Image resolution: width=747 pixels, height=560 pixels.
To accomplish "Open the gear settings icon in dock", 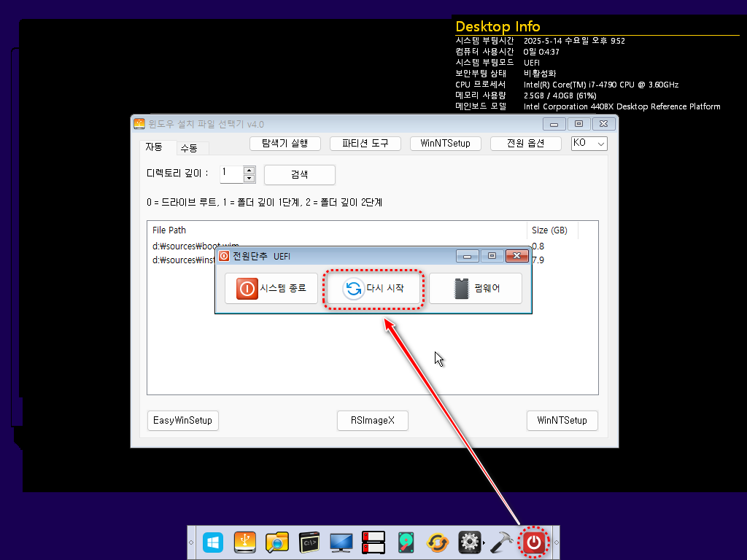I will point(469,542).
